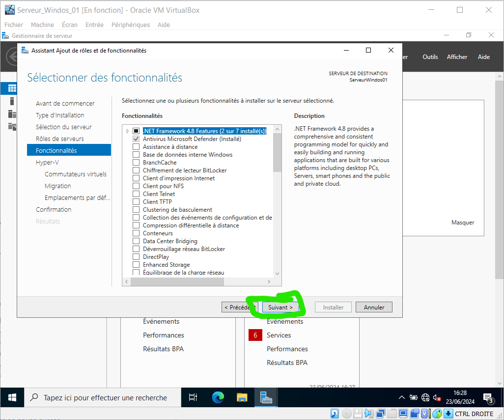Click the VirtualBox shared folders icon
Screen dimensions: 504x420
[392, 414]
